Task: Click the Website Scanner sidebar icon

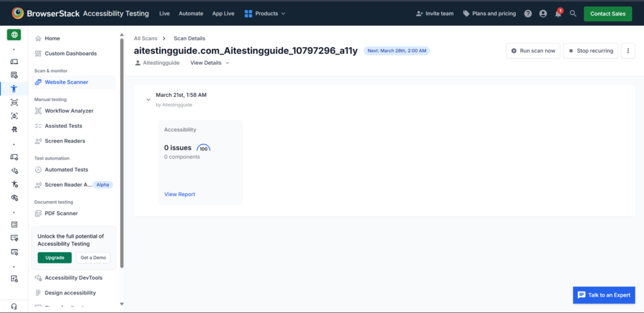Action: tap(38, 82)
